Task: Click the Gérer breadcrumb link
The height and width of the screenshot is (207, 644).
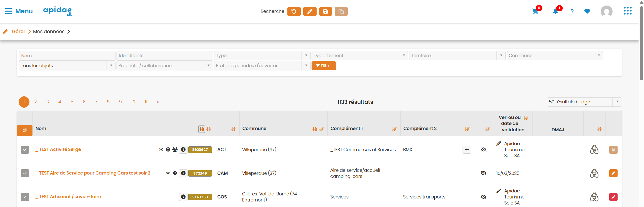Action: tap(19, 31)
